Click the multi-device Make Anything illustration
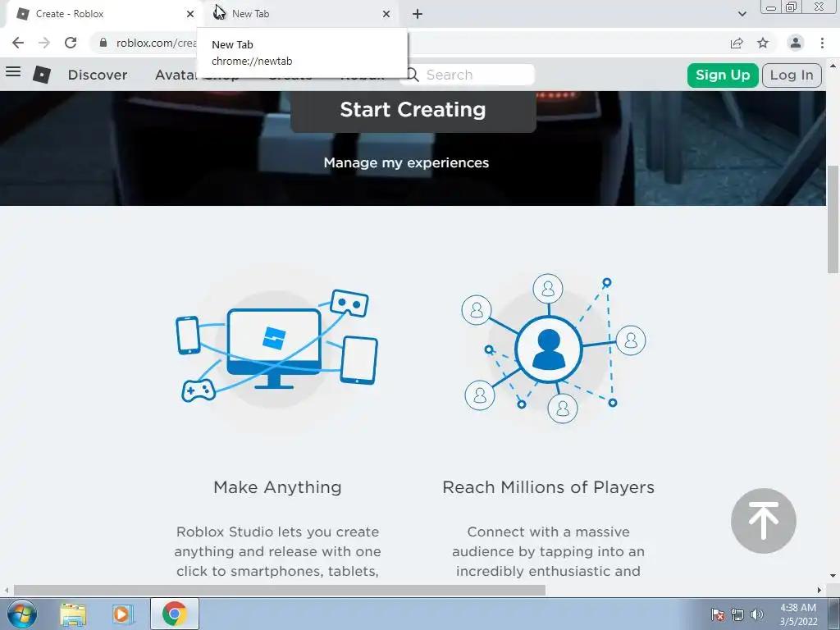Image resolution: width=840 pixels, height=630 pixels. pos(277,347)
